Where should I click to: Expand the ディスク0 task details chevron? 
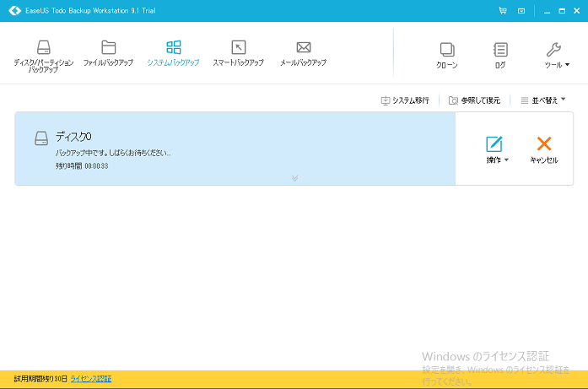(x=294, y=178)
